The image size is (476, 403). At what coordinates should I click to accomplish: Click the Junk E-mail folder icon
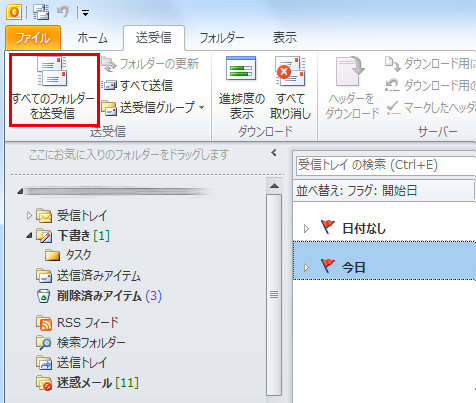(x=44, y=383)
